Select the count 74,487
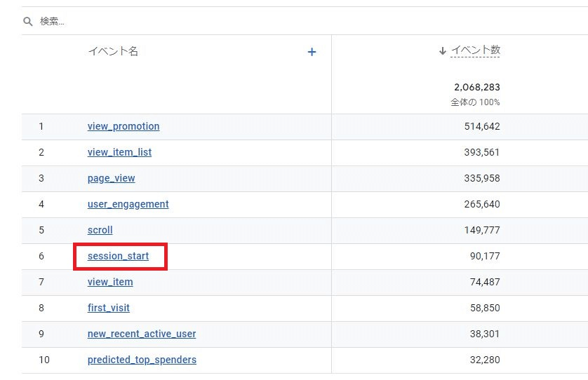Viewport: 588px width, 380px height. 485,282
